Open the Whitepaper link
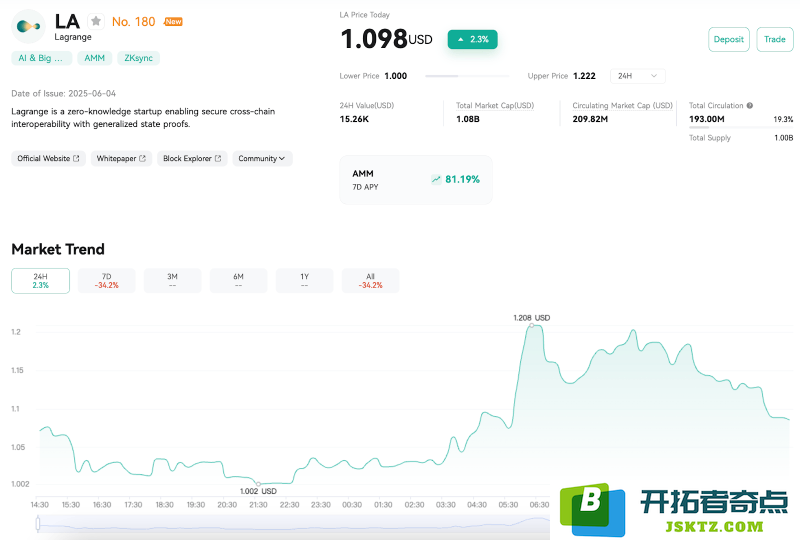Screen dimensions: 800x540 pos(121,158)
